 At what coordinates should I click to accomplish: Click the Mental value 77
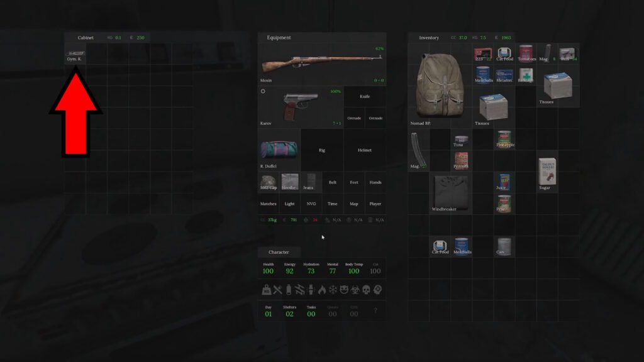click(333, 271)
